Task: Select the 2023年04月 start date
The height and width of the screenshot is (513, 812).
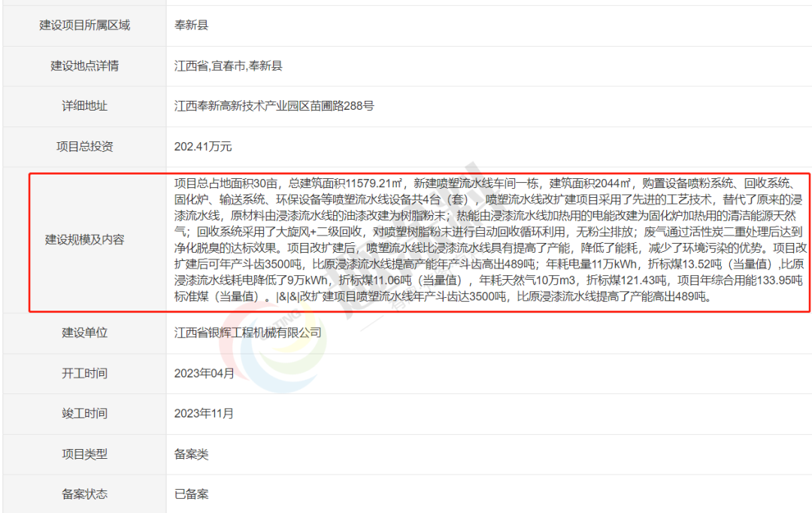Action: pyautogui.click(x=204, y=373)
